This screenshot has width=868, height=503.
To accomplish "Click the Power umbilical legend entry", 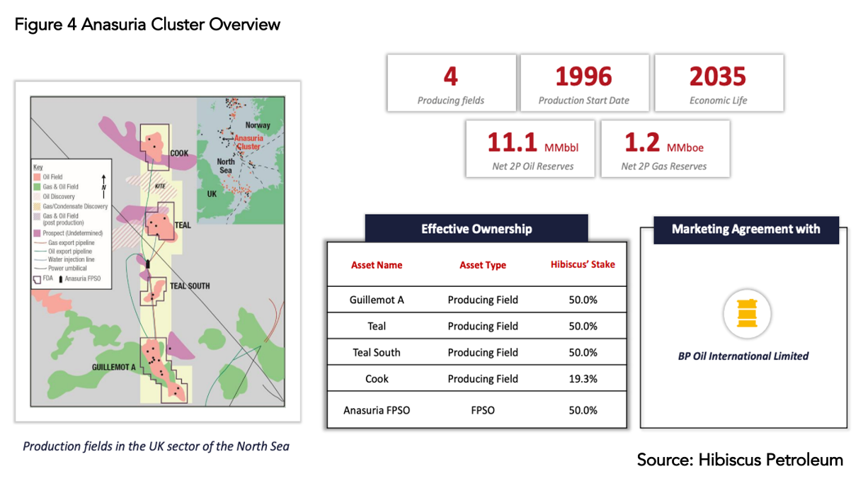I will pos(60,268).
